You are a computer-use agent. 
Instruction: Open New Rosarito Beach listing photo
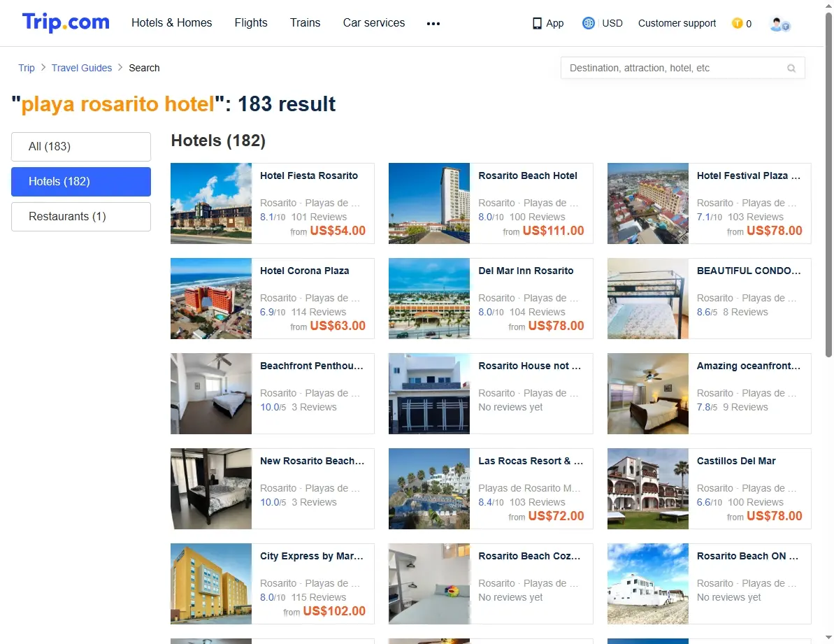pyautogui.click(x=211, y=489)
